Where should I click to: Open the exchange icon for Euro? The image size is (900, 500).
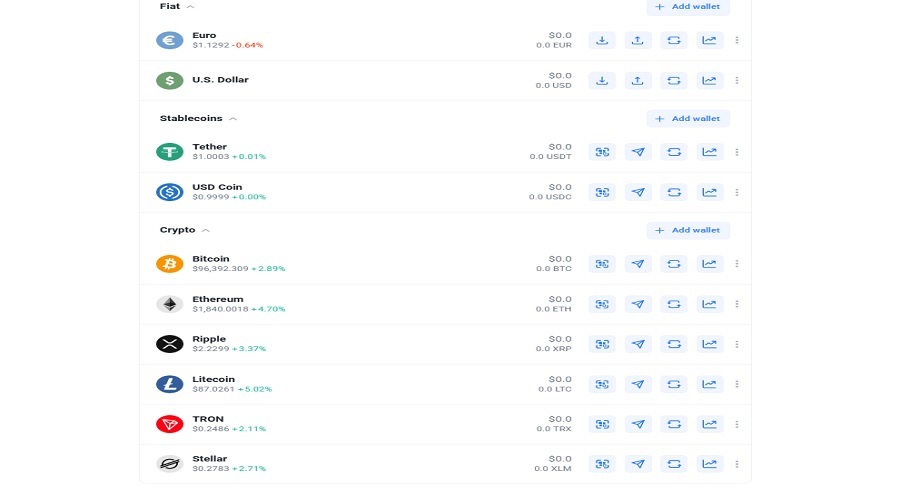(673, 40)
